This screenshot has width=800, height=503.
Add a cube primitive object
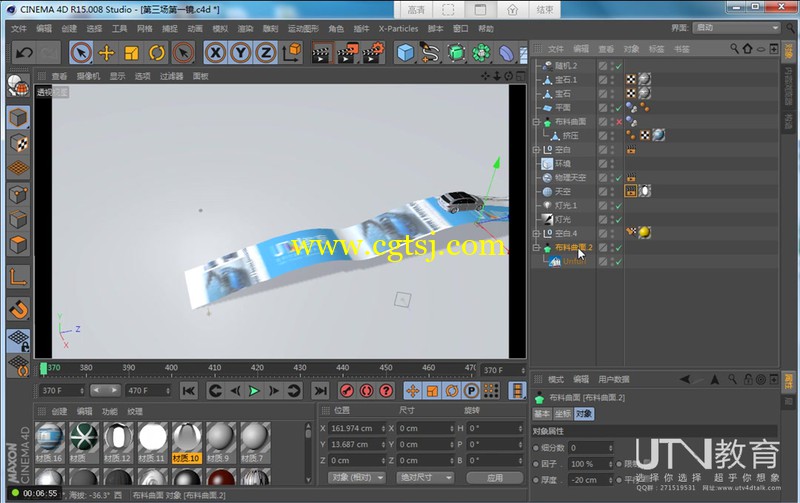(405, 53)
